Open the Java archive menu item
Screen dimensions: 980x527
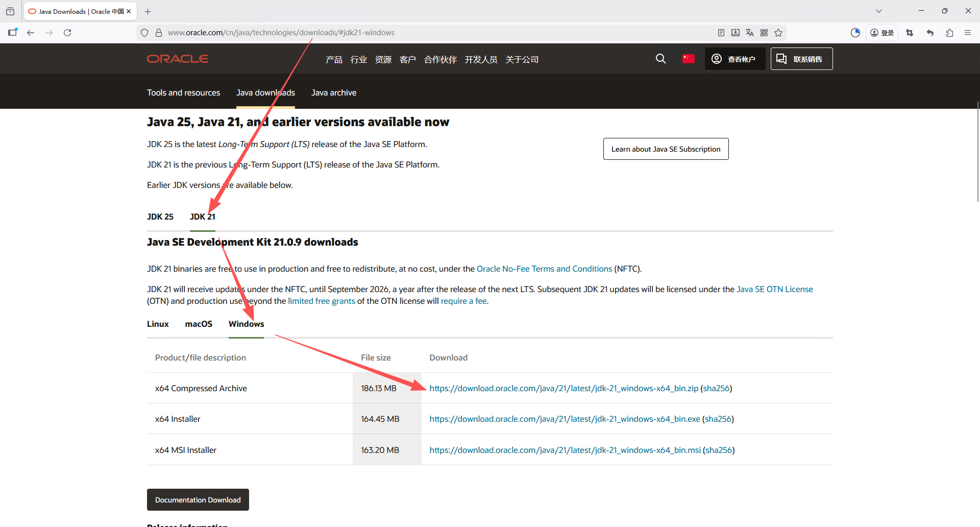click(x=334, y=92)
